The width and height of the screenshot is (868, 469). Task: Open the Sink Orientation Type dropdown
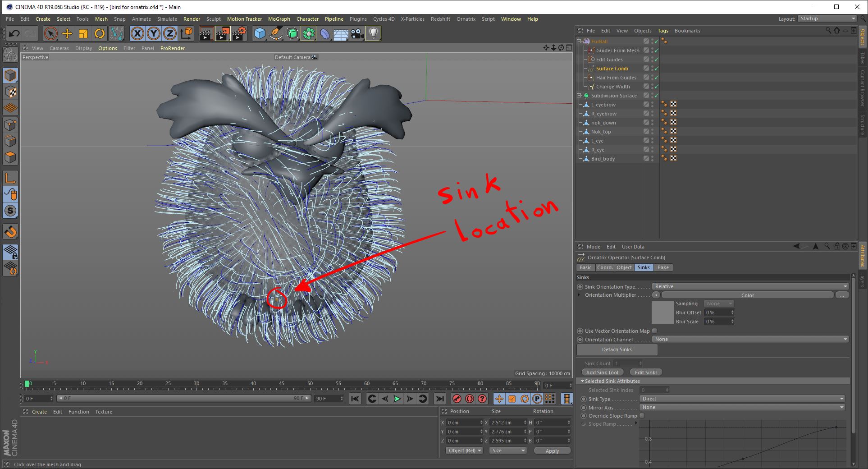click(x=750, y=286)
